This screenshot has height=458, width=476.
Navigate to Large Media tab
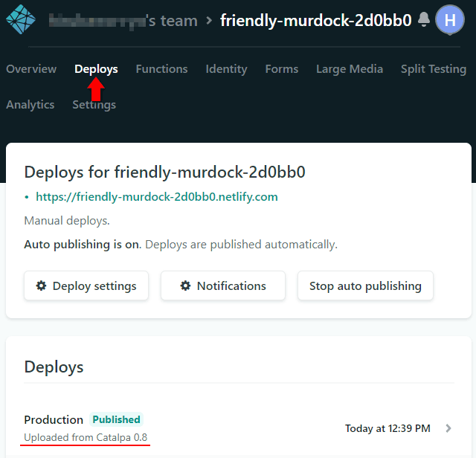tap(350, 69)
